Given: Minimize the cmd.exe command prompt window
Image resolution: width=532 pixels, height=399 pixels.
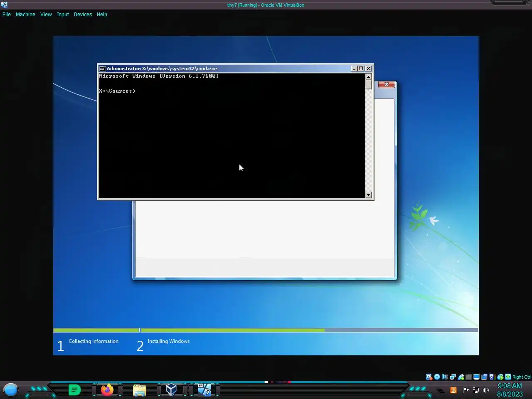Looking at the screenshot, I should click(354, 69).
